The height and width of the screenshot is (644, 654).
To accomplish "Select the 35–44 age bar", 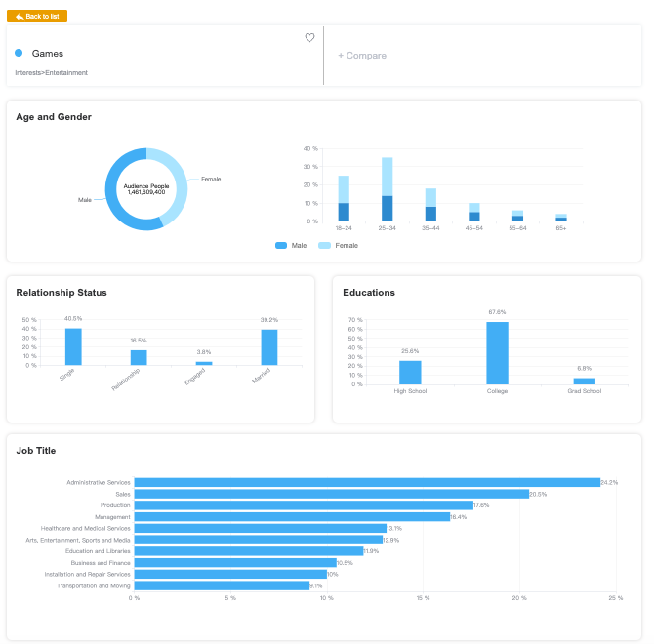I will click(430, 205).
